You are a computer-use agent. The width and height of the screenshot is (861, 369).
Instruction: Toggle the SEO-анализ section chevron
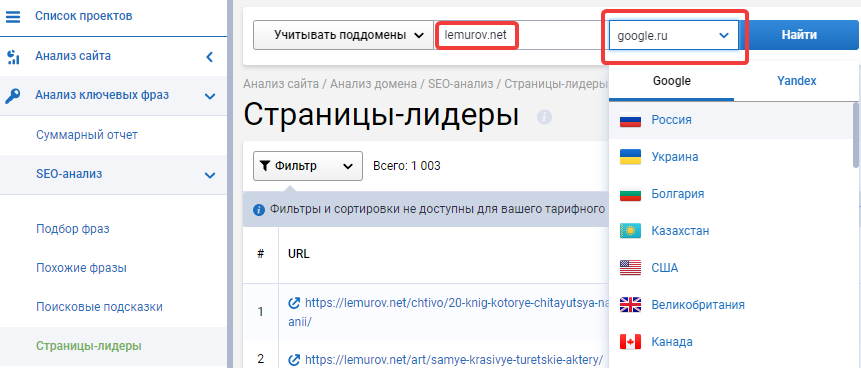(x=209, y=175)
